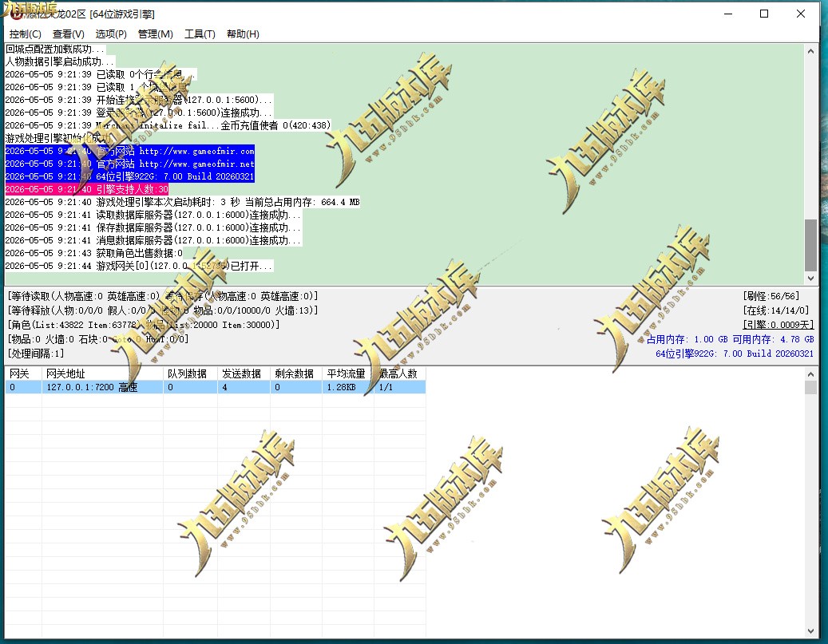The height and width of the screenshot is (644, 828).
Task: Click the app icon in the title bar
Action: (16, 14)
